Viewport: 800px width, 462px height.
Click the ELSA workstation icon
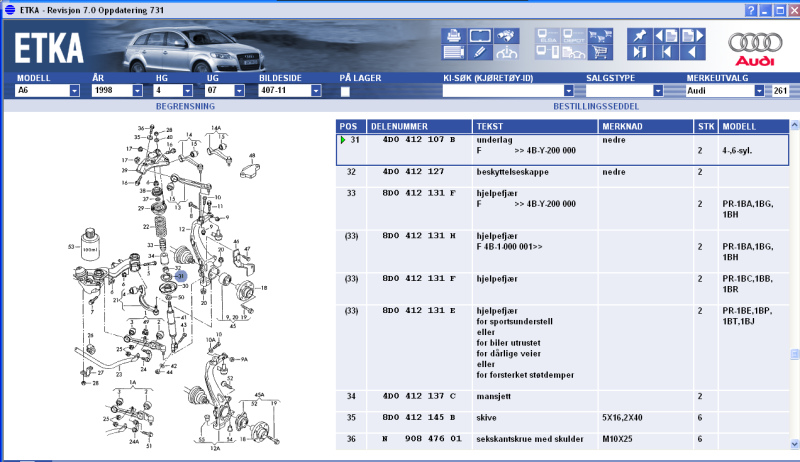click(x=548, y=37)
